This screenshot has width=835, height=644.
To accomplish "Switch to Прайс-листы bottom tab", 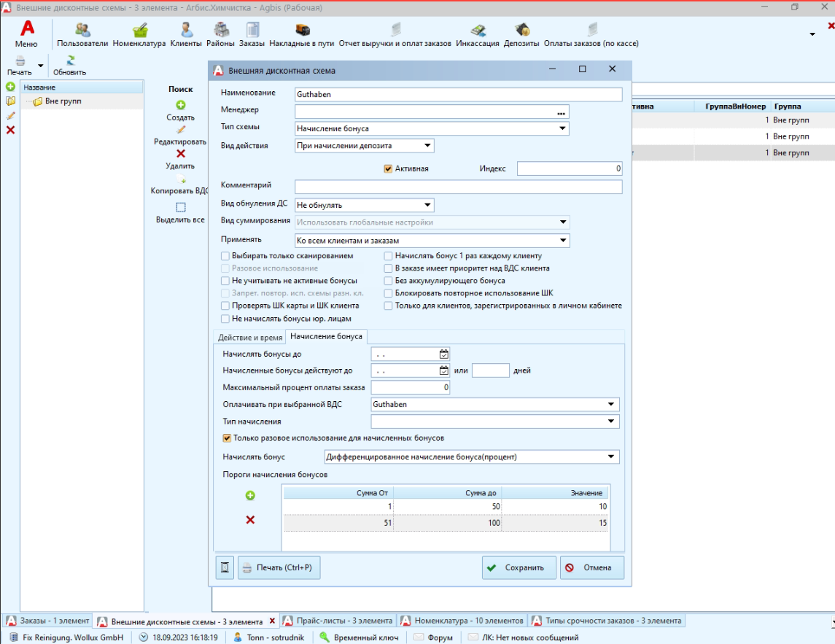I will coord(338,621).
